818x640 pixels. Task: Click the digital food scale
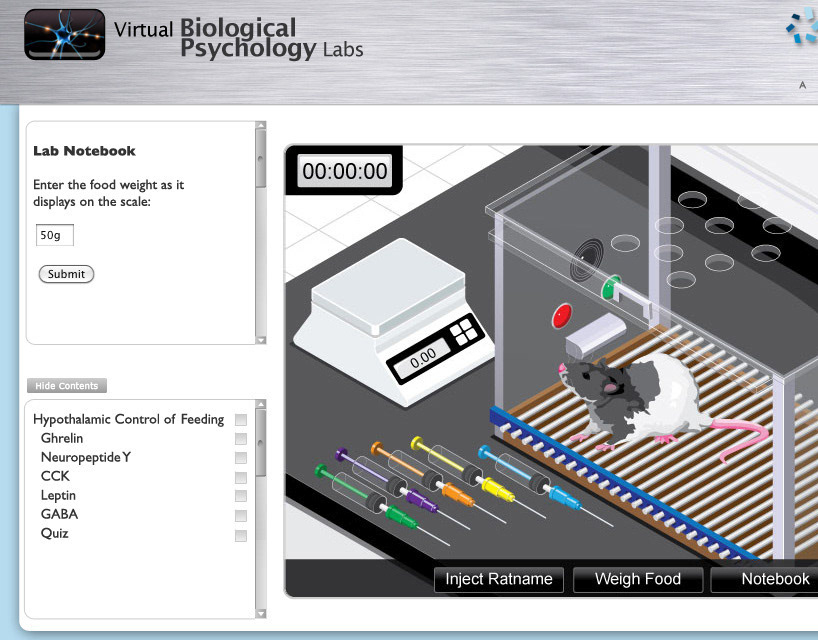click(x=394, y=321)
